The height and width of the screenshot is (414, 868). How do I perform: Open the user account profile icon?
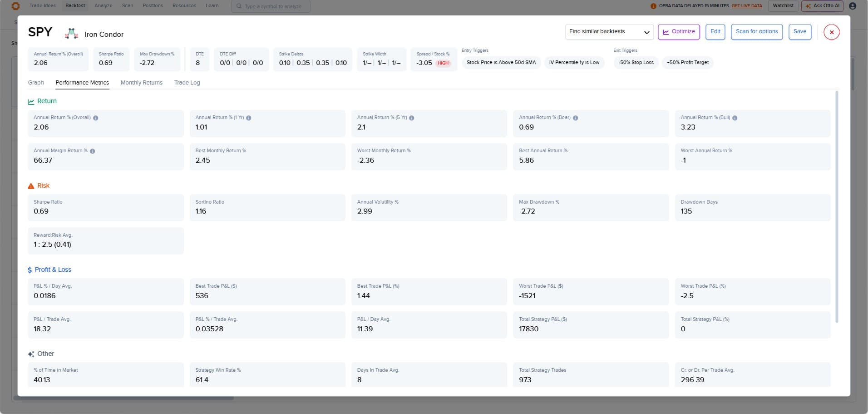pos(853,6)
